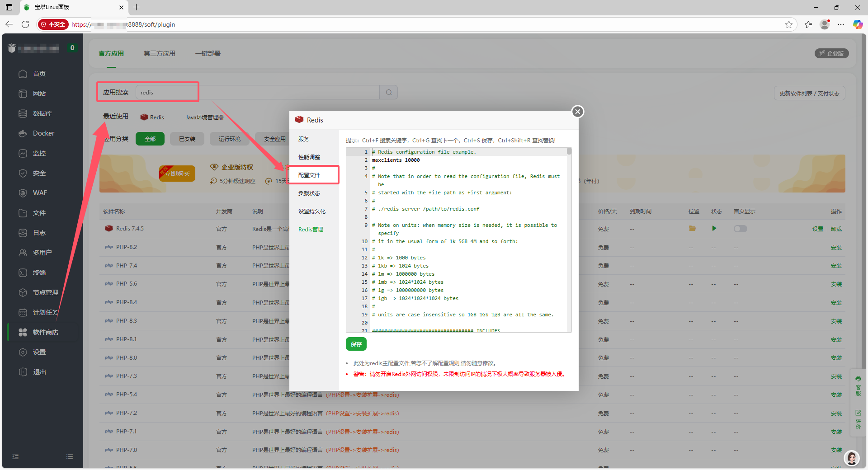Open the 数据库 database page

coord(43,113)
